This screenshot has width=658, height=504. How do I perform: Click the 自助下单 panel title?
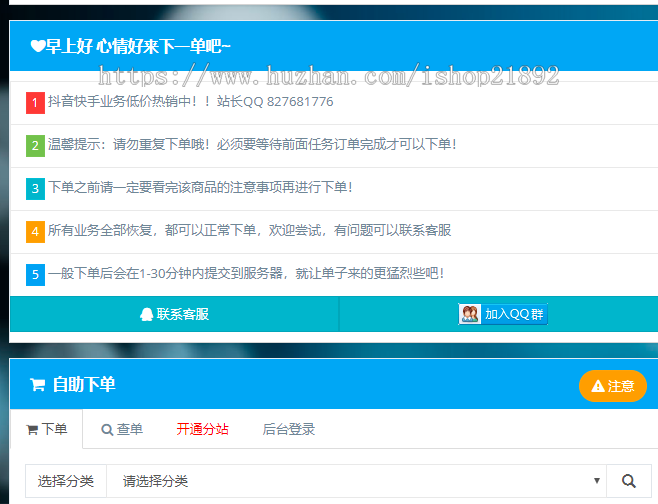point(84,384)
